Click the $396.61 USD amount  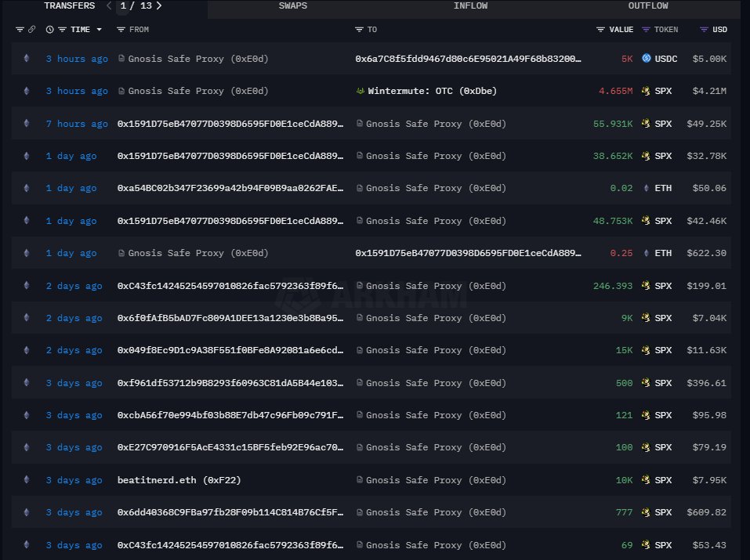pyautogui.click(x=706, y=383)
